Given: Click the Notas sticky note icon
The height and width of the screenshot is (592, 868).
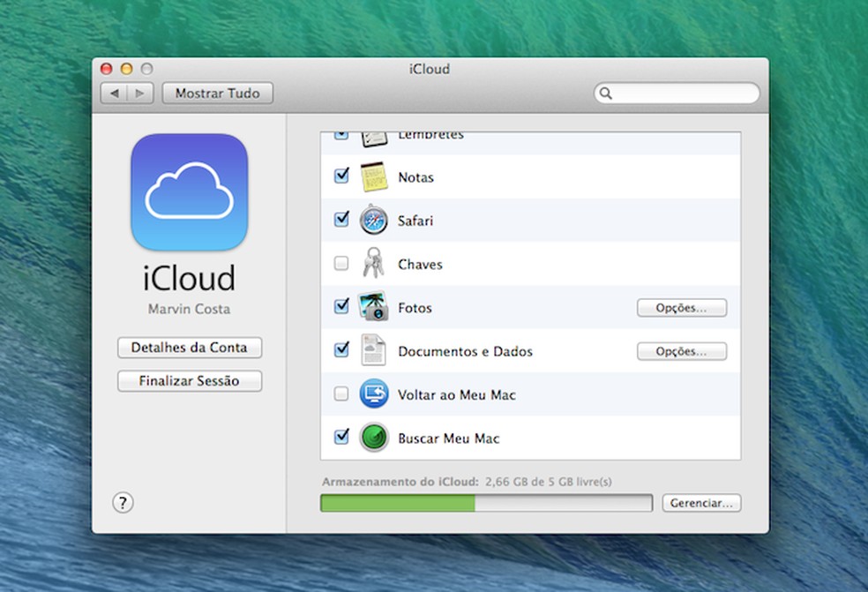Looking at the screenshot, I should (374, 176).
